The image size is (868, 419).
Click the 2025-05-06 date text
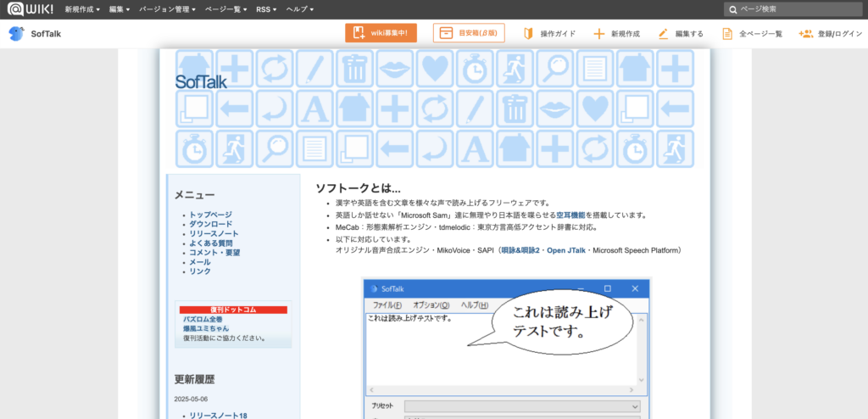189,399
